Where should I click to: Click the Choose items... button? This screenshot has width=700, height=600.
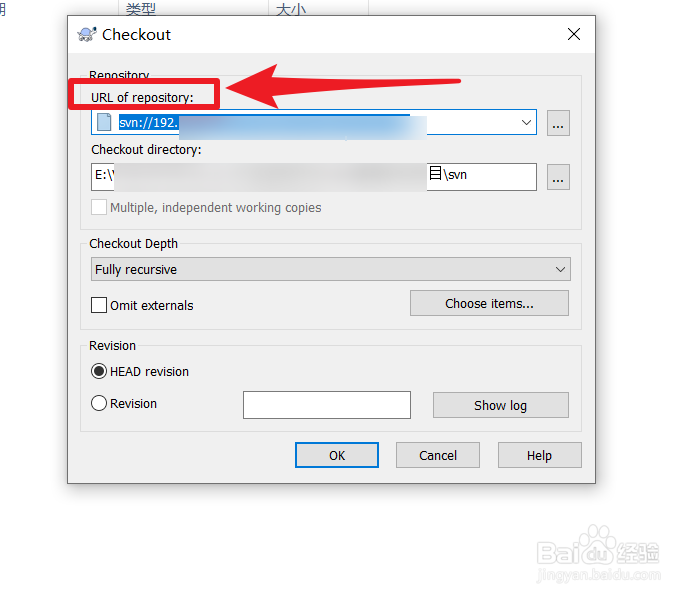489,303
